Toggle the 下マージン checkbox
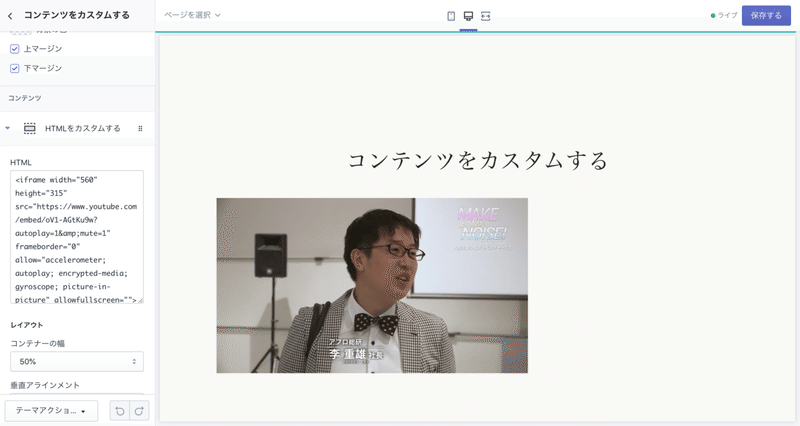This screenshot has height=426, width=800. (x=14, y=68)
